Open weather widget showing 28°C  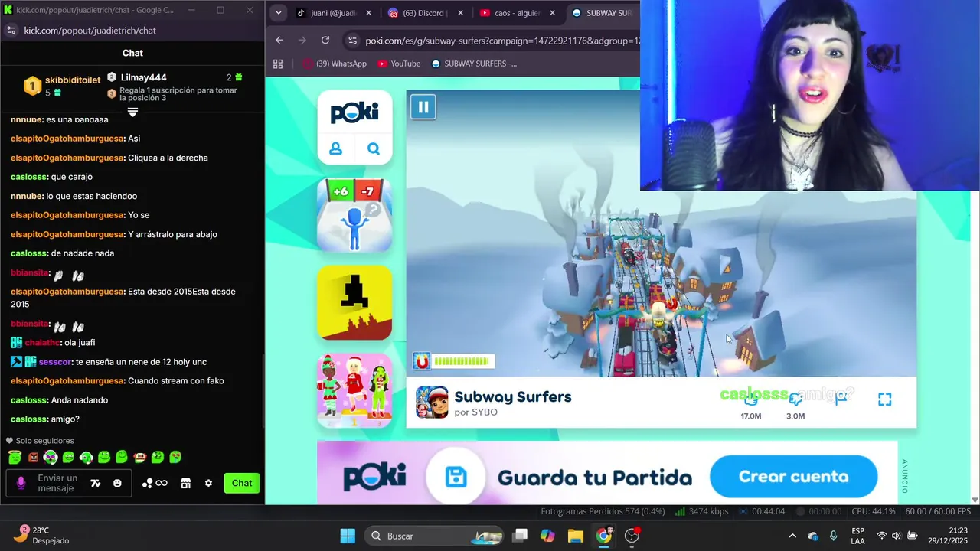[42, 536]
